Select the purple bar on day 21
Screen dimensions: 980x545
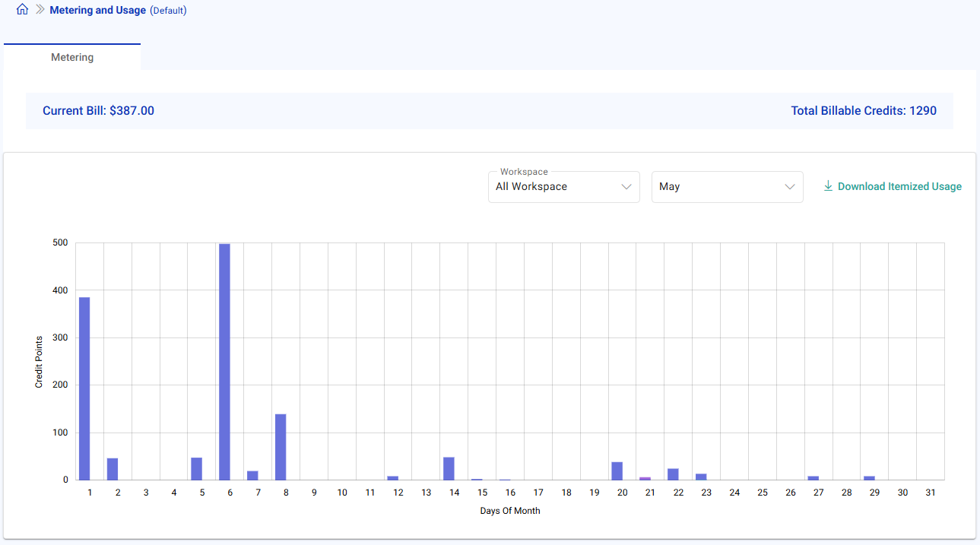tap(645, 478)
